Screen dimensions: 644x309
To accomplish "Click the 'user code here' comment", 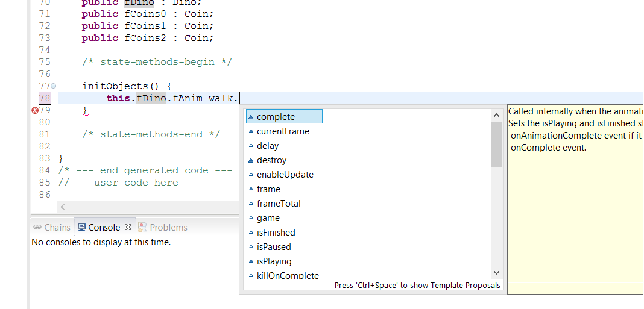I will click(127, 182).
